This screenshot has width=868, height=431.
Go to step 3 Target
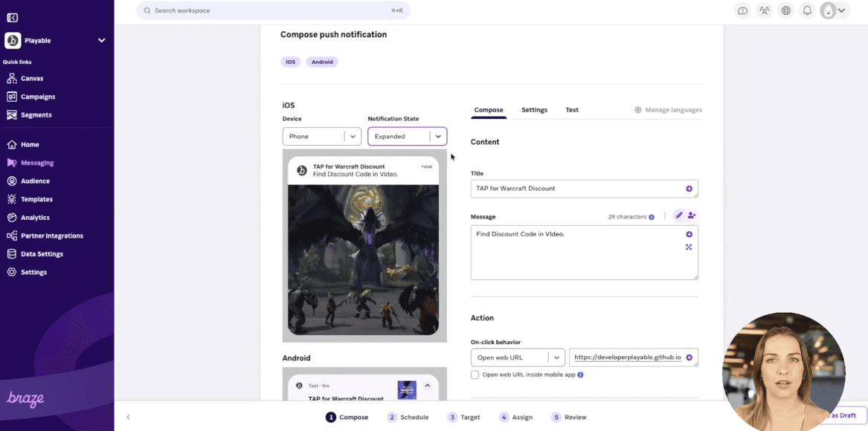[x=464, y=417]
